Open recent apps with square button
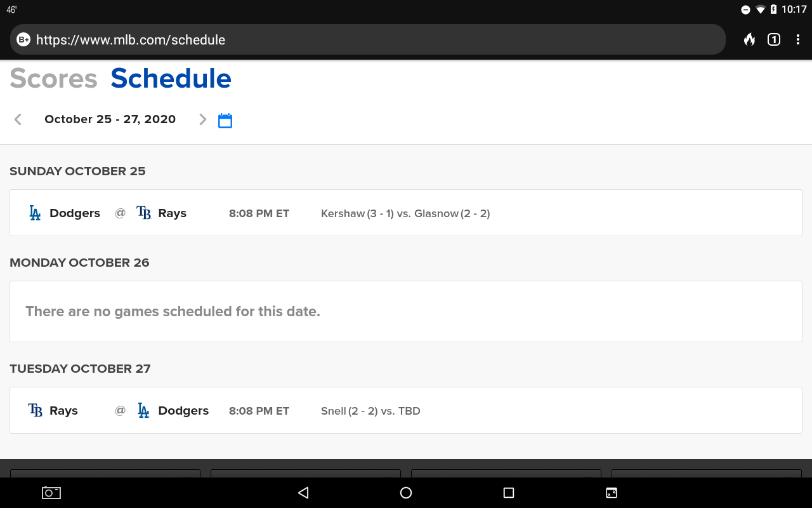Viewport: 812px width, 508px height. [508, 493]
